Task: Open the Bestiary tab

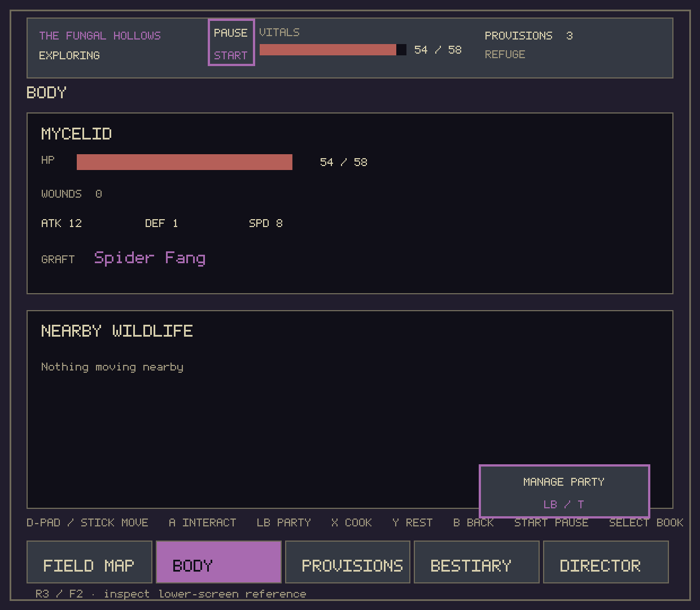Action: tap(476, 562)
